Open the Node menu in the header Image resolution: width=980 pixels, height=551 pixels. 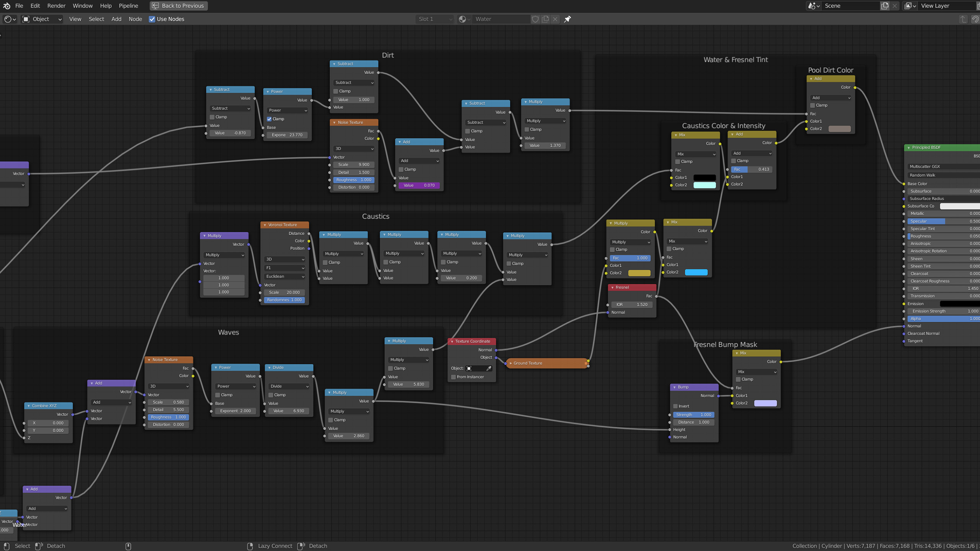pos(135,19)
